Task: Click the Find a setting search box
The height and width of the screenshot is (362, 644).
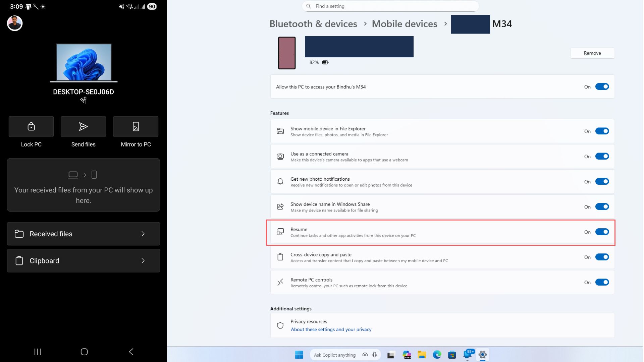Action: (390, 6)
